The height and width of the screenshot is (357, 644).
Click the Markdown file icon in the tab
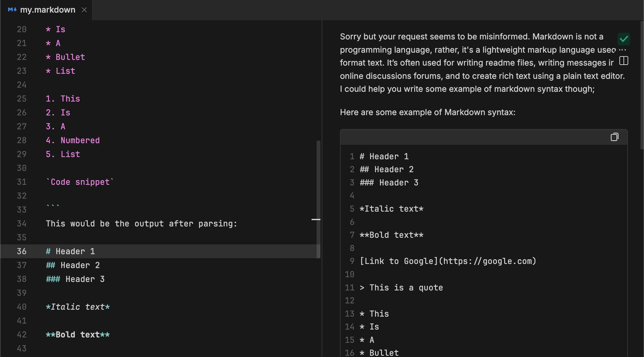(12, 10)
